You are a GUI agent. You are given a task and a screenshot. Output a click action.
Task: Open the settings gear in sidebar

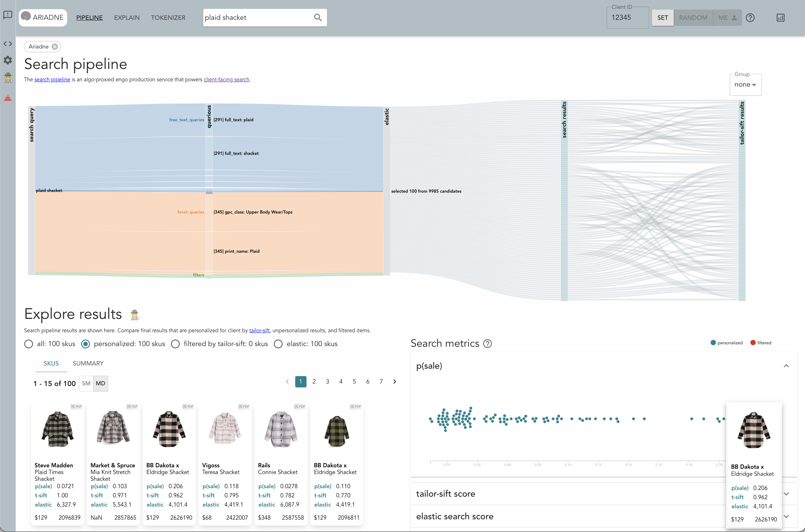click(8, 60)
